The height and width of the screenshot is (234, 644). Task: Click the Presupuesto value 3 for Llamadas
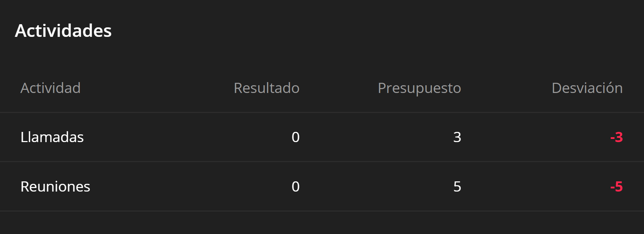tap(457, 137)
